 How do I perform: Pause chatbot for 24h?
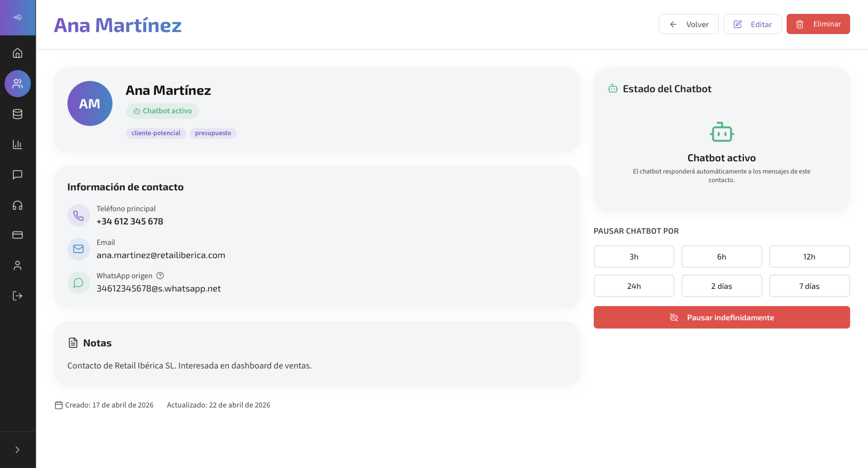tap(634, 286)
